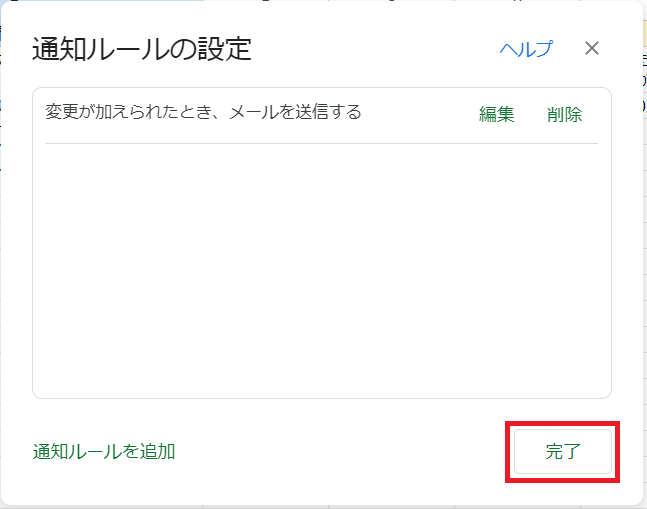This screenshot has height=509, width=647.
Task: Get help via ヘルプ in the header
Action: [526, 49]
